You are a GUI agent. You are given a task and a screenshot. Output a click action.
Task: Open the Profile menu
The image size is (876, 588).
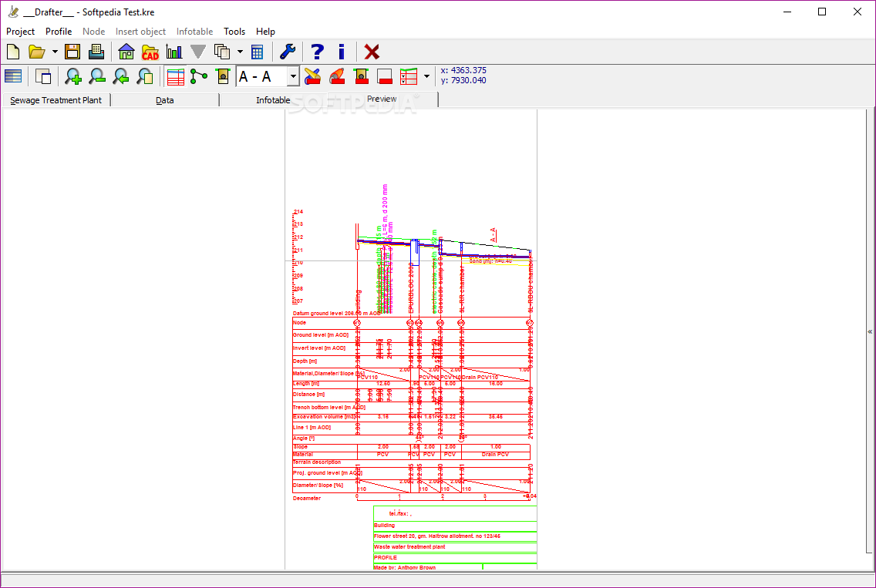pyautogui.click(x=59, y=32)
